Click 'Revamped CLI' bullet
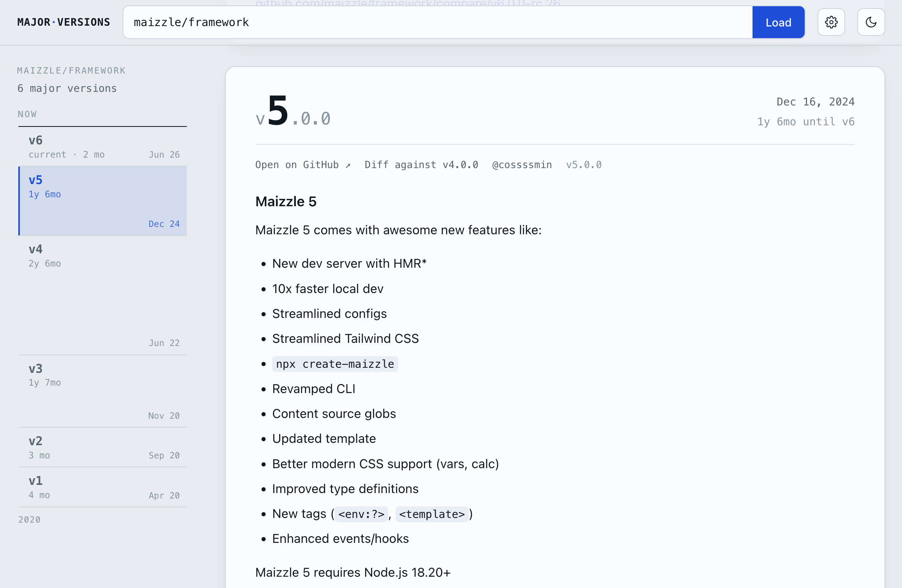902x588 pixels. pyautogui.click(x=313, y=389)
